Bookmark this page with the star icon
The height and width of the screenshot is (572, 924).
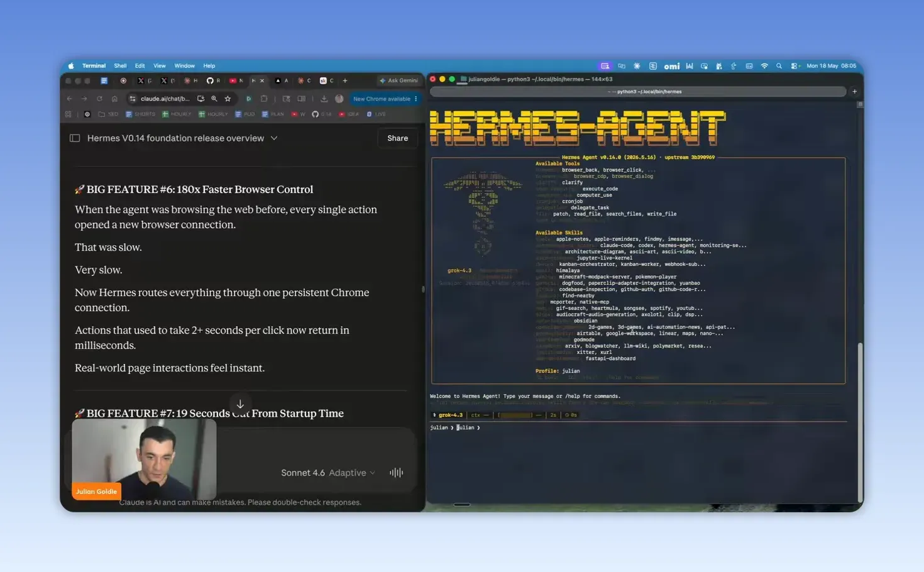tap(228, 99)
